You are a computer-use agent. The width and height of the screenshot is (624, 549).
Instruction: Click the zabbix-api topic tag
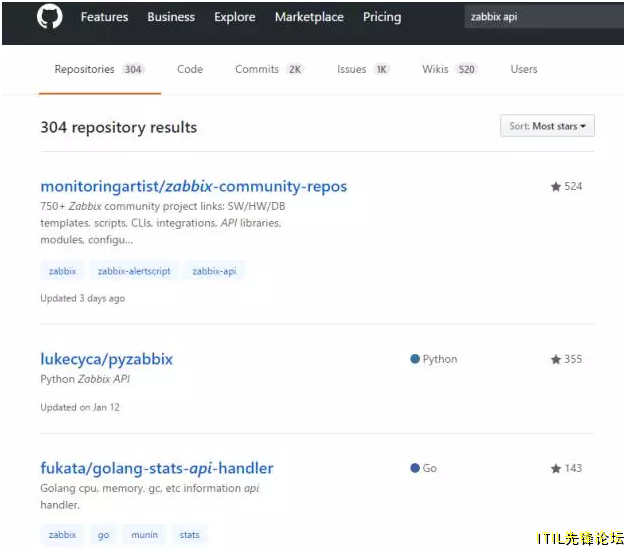[x=214, y=271]
